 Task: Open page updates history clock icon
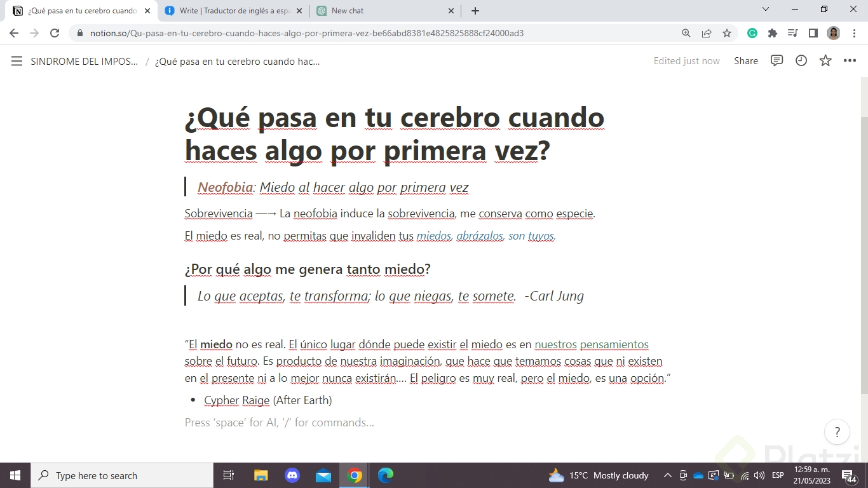click(x=801, y=60)
